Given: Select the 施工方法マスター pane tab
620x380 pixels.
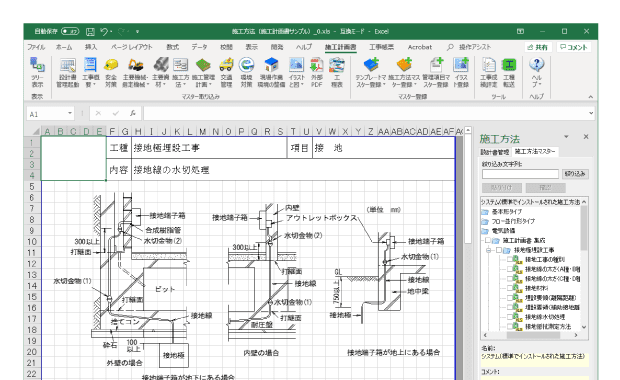Looking at the screenshot, I should click(535, 152).
